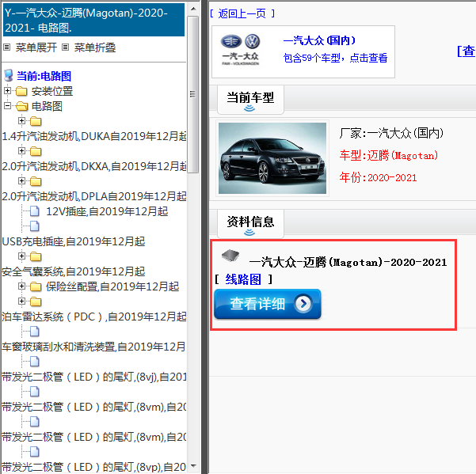
Task: Click scrollbar up arrow in tree panel
Action: (x=193, y=9)
